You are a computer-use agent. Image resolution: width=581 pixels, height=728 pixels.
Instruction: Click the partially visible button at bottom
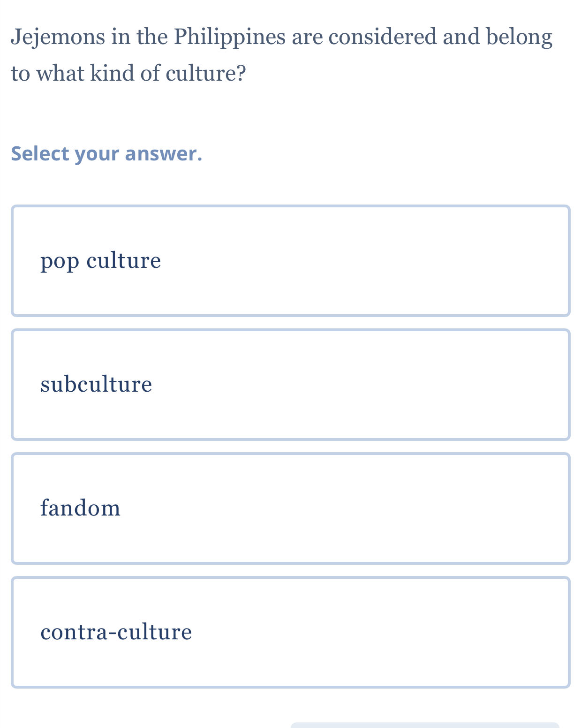tap(424, 725)
